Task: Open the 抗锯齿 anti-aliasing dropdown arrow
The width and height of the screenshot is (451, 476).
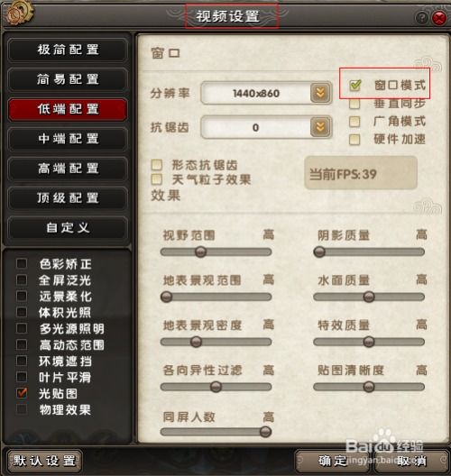Action: [320, 127]
